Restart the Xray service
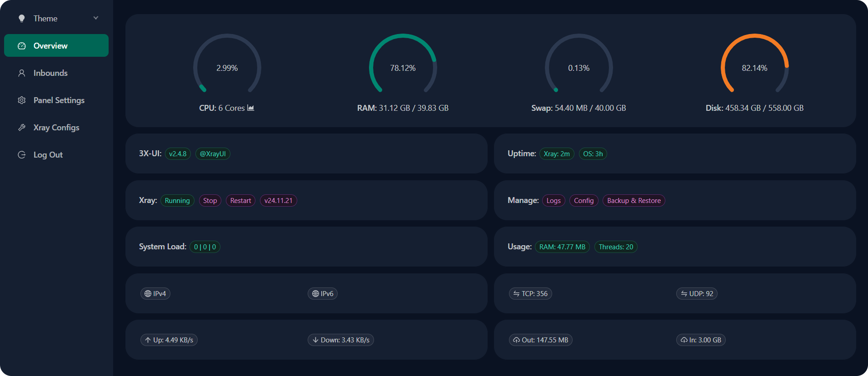The width and height of the screenshot is (868, 376). coord(240,201)
